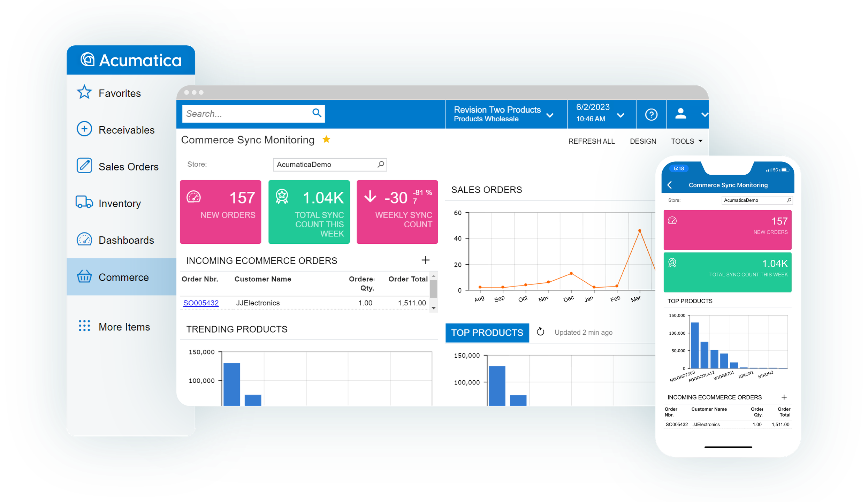Tap the gauge icon on phone NEW ORDERS tile
This screenshot has width=868, height=502.
[x=672, y=221]
